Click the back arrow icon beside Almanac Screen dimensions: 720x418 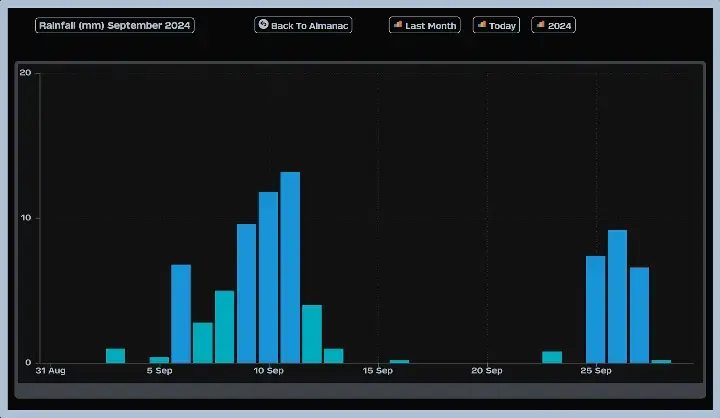click(263, 25)
